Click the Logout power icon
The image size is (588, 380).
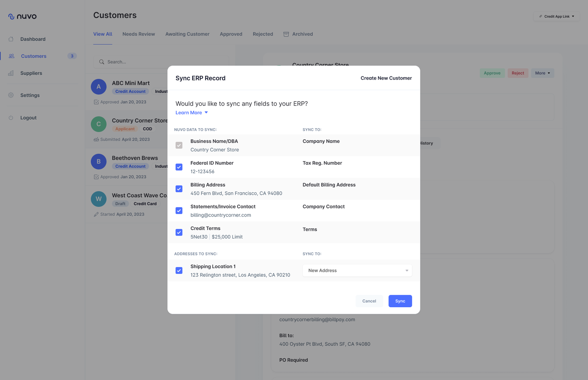11,118
